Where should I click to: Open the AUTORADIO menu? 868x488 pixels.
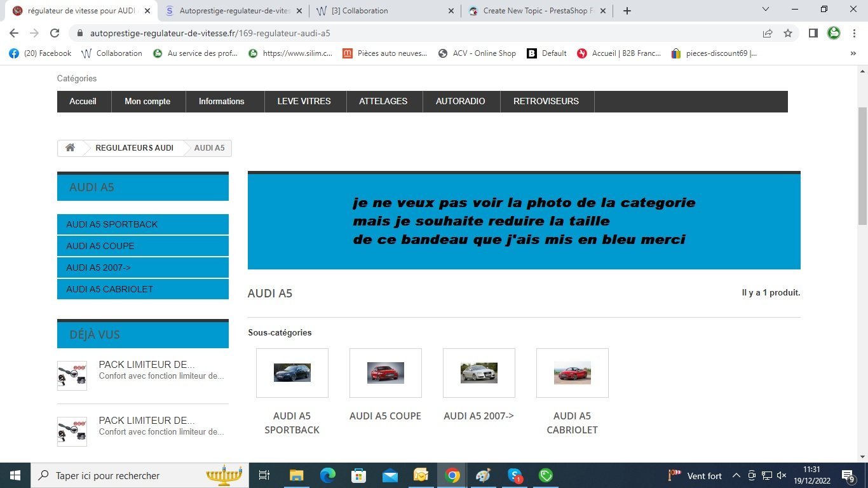click(461, 102)
